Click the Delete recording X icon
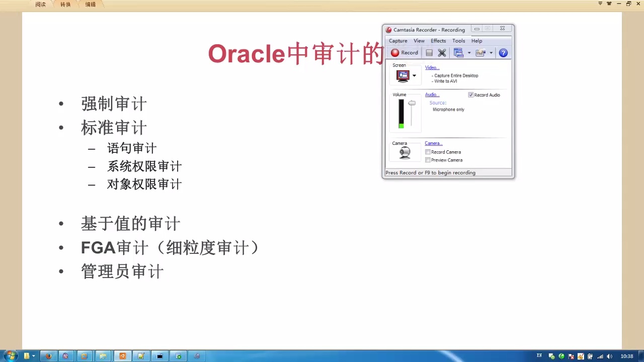This screenshot has height=362, width=644. 442,52
